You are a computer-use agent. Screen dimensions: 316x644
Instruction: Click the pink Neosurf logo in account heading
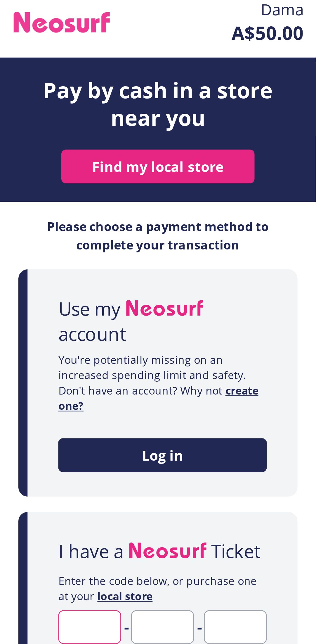coord(164,309)
